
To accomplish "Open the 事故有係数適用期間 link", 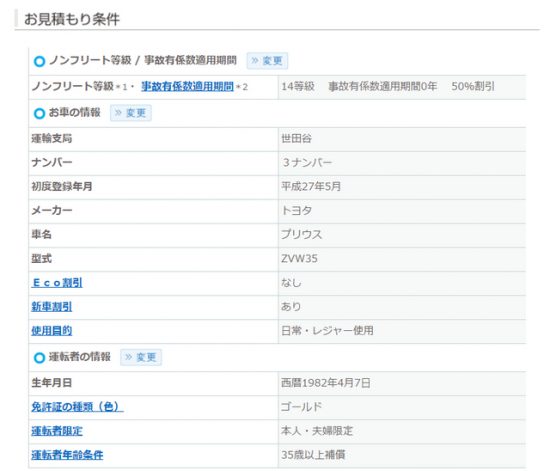I will pos(187,86).
